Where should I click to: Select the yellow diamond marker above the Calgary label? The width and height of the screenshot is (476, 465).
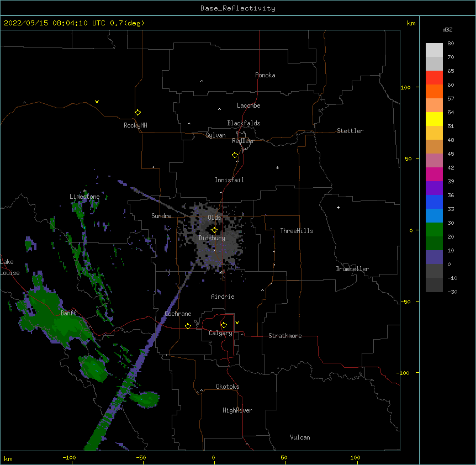point(224,325)
